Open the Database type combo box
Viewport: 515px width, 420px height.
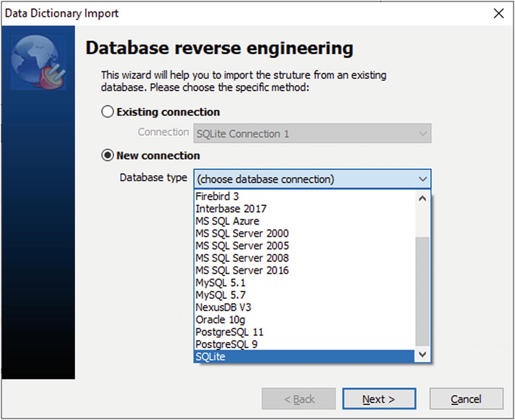(312, 179)
